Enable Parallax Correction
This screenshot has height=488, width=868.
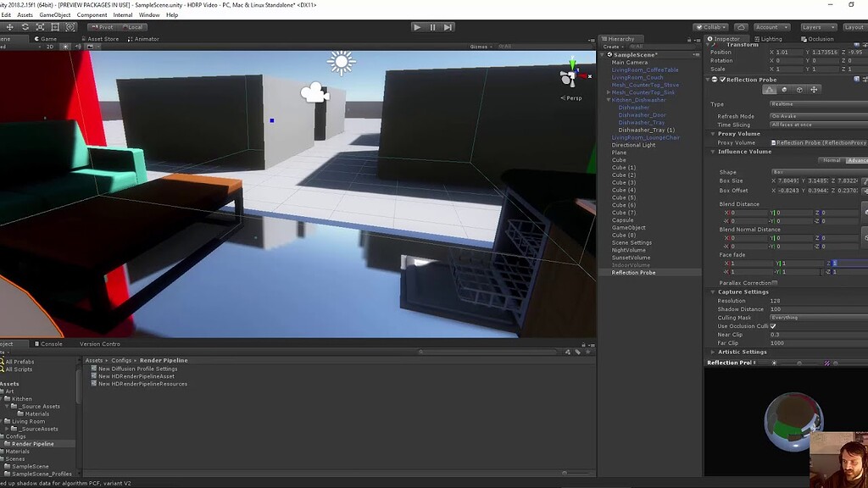point(776,282)
